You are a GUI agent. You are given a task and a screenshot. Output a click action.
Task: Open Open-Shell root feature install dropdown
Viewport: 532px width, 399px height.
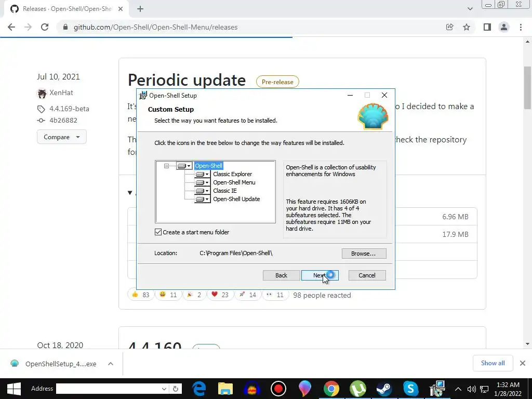pos(184,166)
